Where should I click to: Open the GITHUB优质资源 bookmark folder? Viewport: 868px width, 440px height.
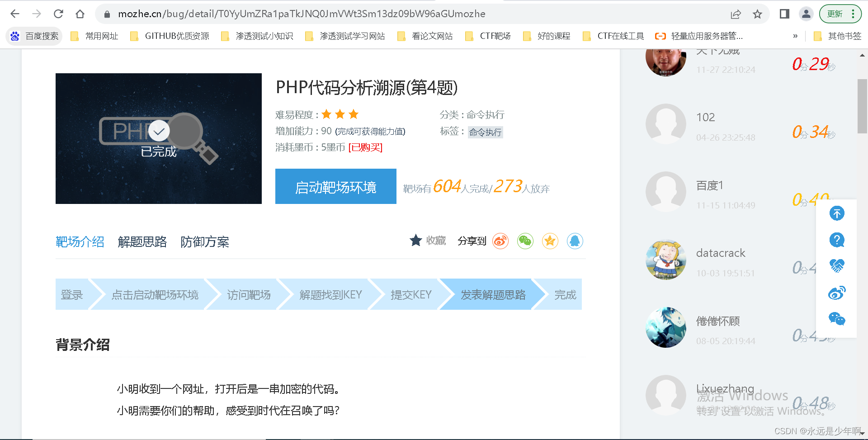pos(170,36)
